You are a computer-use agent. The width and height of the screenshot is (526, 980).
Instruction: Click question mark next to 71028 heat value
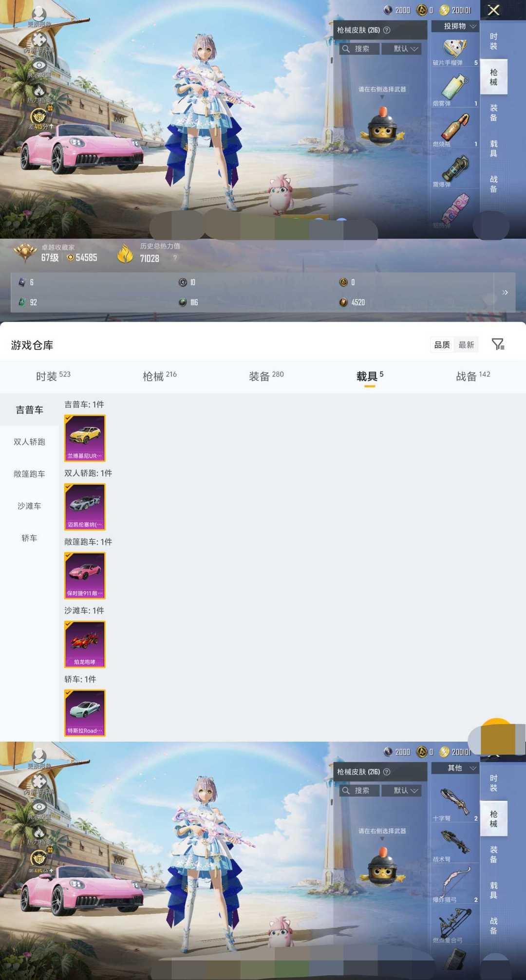pos(175,258)
